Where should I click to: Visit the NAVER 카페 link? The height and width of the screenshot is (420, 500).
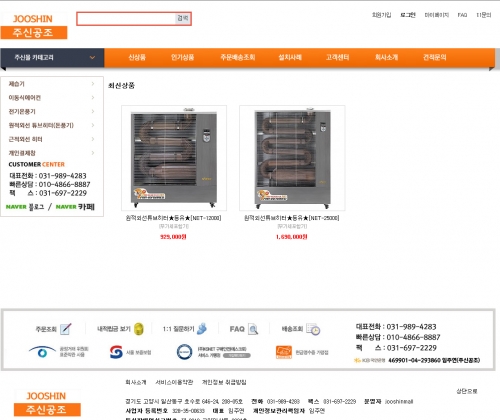(75, 207)
